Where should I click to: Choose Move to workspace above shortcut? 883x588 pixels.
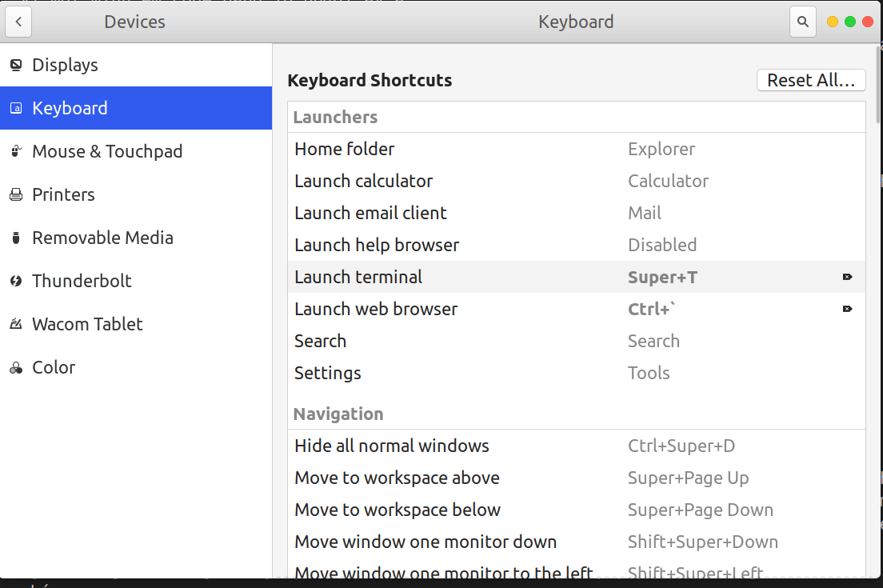pyautogui.click(x=576, y=478)
